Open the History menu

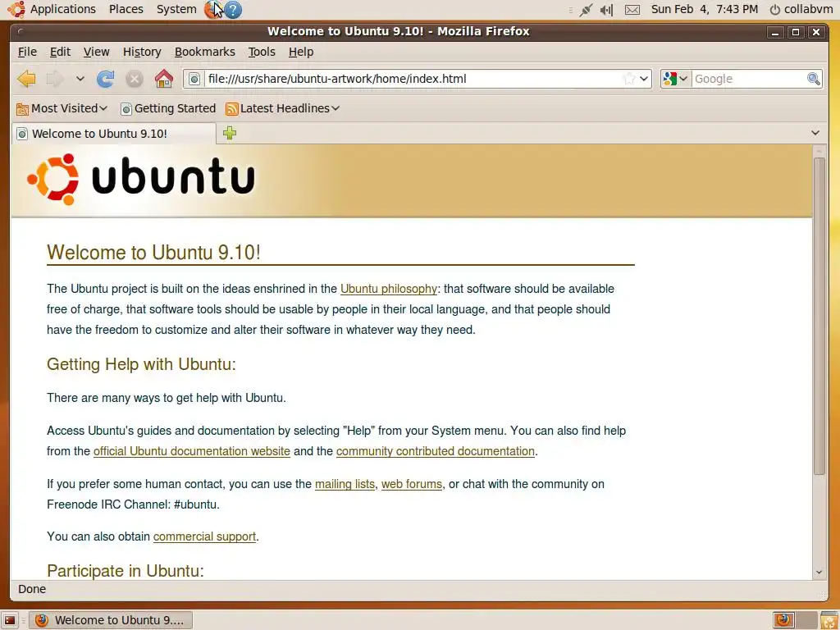point(142,52)
